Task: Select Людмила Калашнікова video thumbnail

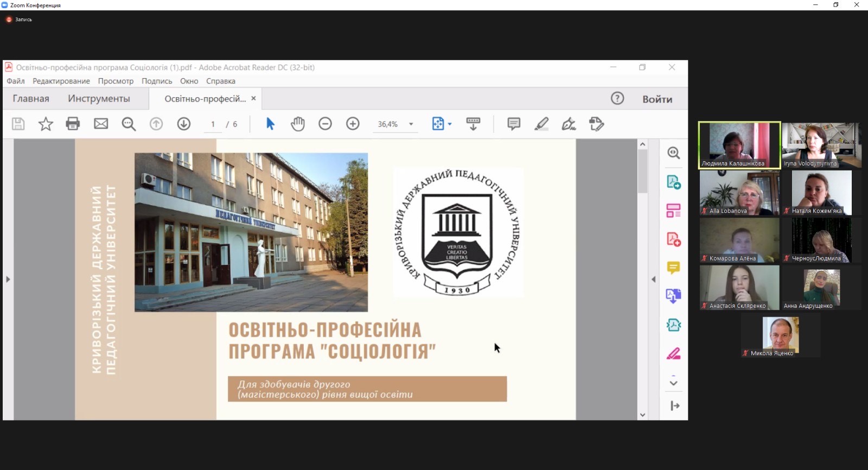Action: coord(739,145)
